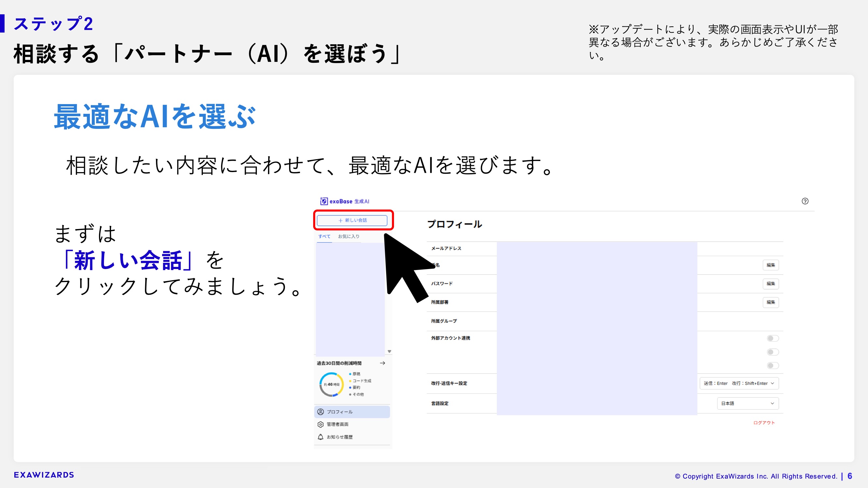
Task: Toggle the last 外部アカウント連携 switch
Action: click(773, 365)
